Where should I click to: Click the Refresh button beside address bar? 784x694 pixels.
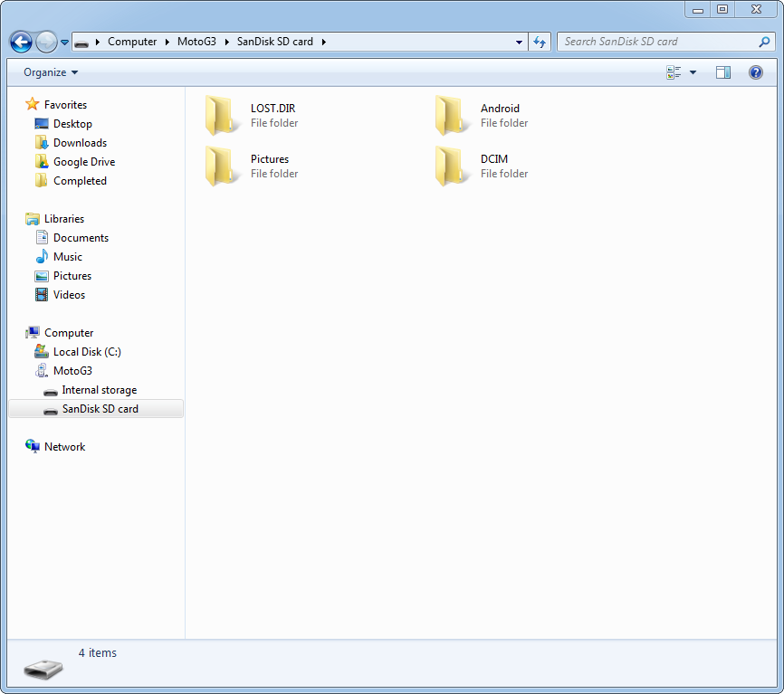coord(540,42)
